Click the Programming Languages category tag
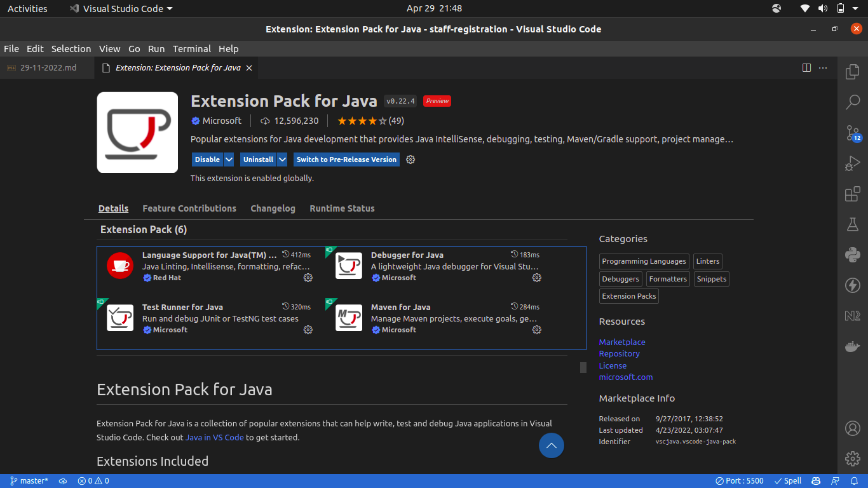Screen dimensions: 868x488 644,261
